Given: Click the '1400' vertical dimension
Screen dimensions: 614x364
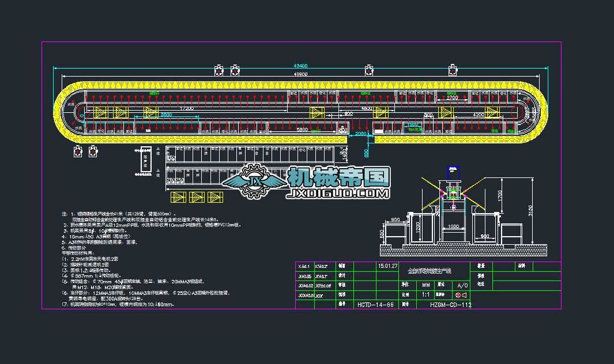Looking at the screenshot, I should click(345, 154).
